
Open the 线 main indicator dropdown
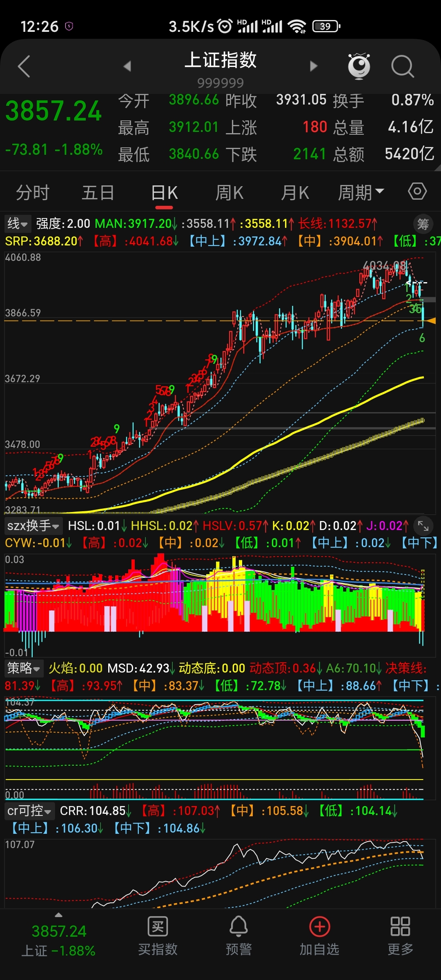[18, 223]
